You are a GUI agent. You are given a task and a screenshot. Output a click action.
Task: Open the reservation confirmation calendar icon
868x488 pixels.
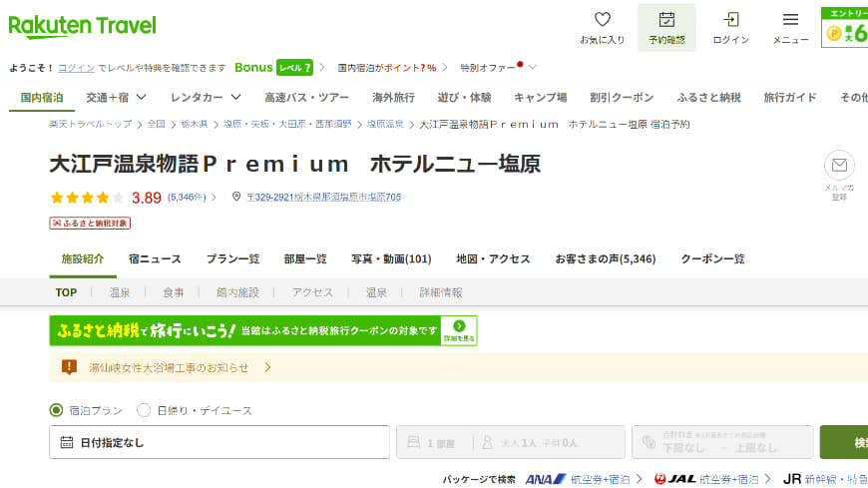coord(666,20)
